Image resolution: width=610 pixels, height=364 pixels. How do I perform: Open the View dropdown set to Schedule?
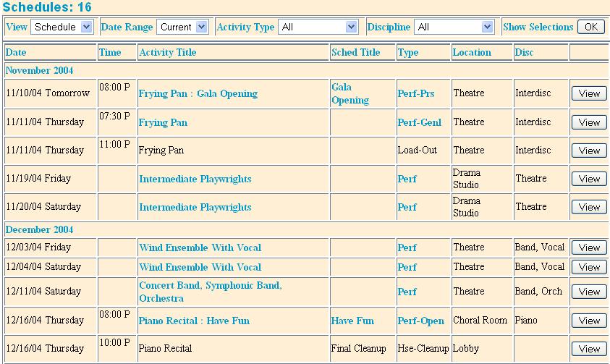62,27
